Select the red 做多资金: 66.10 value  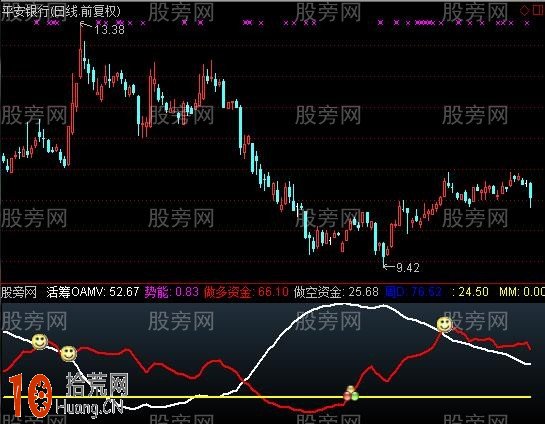coord(246,292)
